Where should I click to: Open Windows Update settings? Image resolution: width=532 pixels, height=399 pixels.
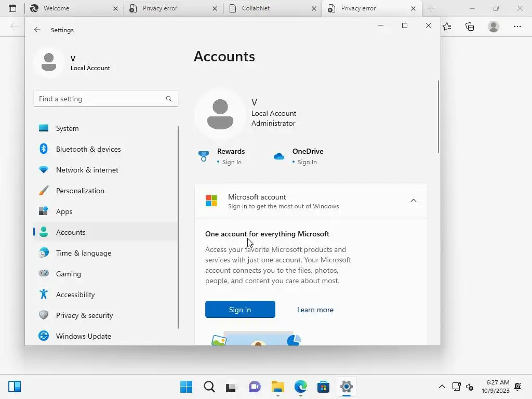pyautogui.click(x=105, y=336)
